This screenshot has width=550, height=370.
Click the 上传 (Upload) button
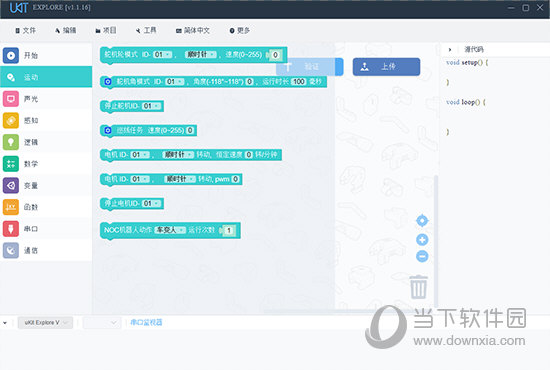[x=386, y=67]
